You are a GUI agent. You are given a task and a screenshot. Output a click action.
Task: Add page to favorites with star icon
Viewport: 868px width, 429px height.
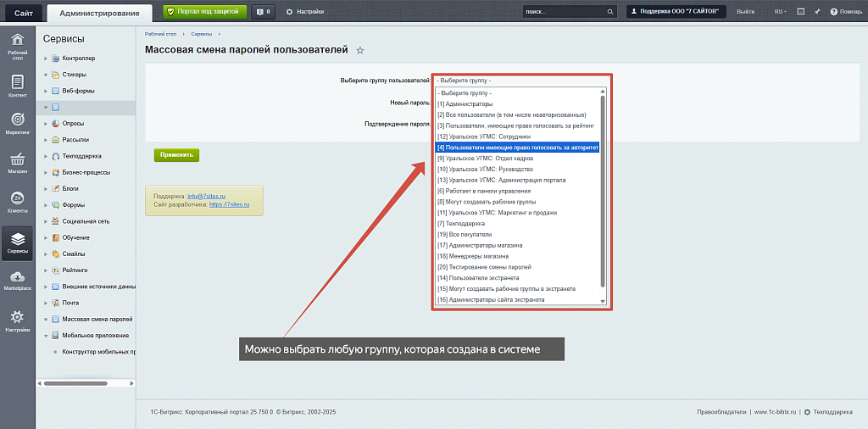pos(360,51)
